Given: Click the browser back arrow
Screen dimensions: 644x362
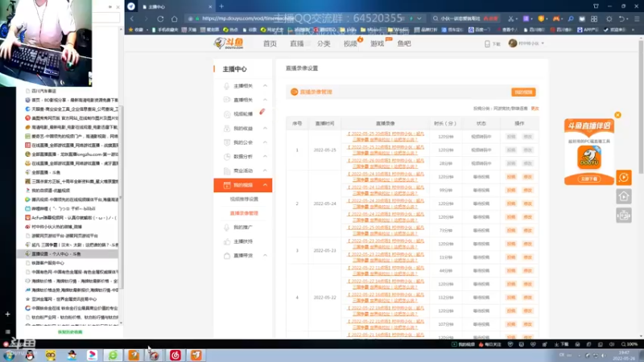Looking at the screenshot, I should (132, 19).
